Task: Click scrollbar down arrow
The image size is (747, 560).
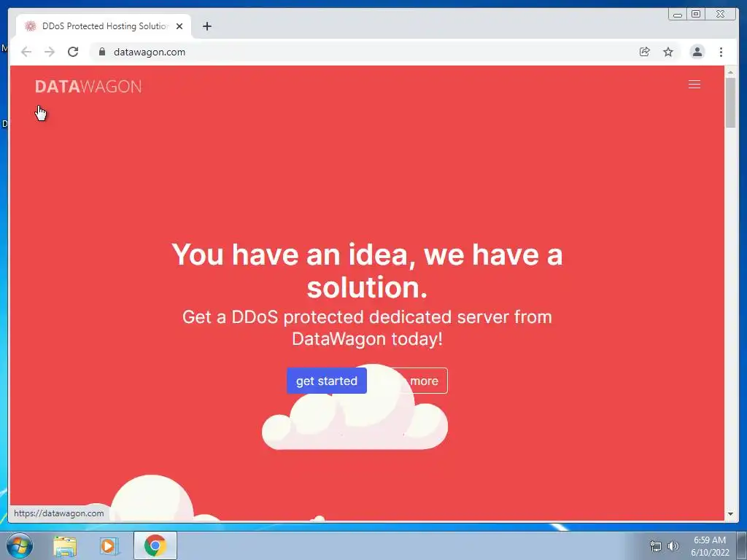Action: (x=730, y=514)
